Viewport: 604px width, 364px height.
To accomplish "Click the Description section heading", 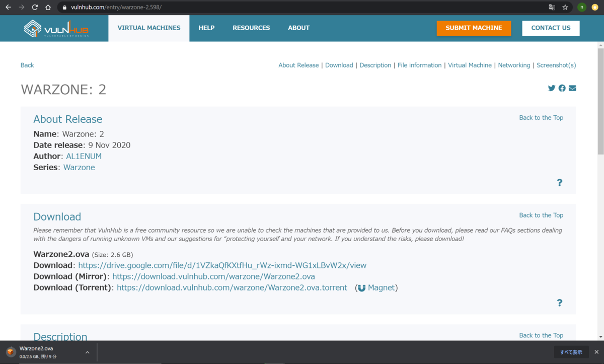I will tap(60, 336).
